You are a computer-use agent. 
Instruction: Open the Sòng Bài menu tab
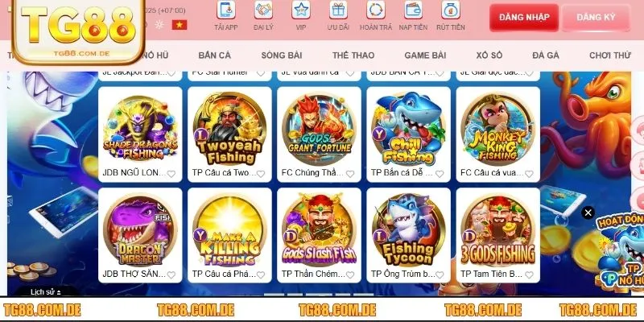coord(281,56)
